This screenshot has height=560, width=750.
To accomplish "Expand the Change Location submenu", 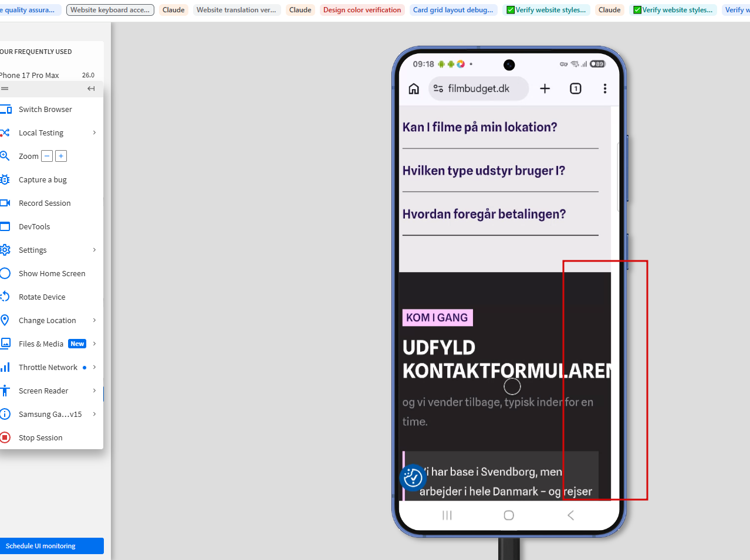I will point(94,320).
